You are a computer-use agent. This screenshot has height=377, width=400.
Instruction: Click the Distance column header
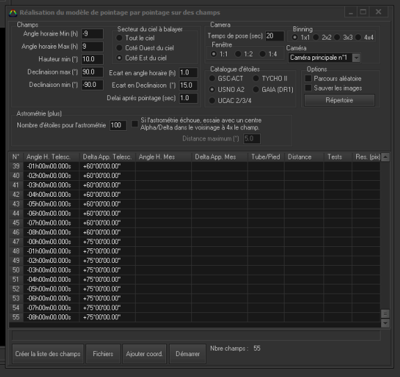pos(304,157)
